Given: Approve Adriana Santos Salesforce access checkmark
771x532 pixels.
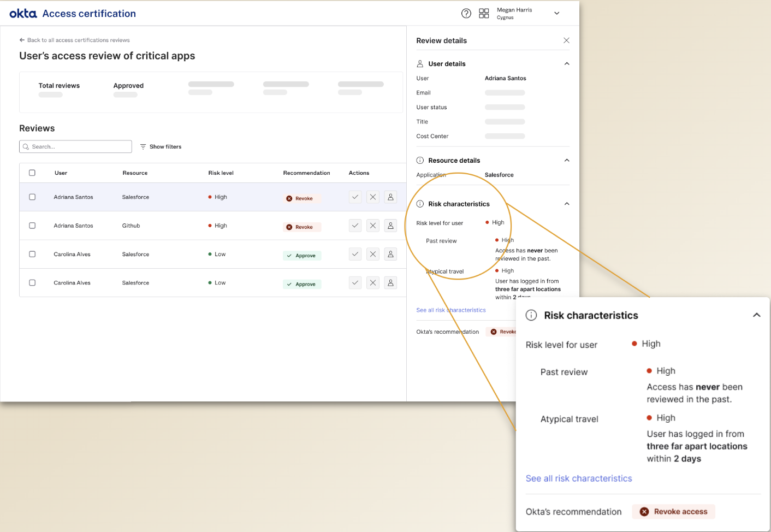Looking at the screenshot, I should pos(355,197).
